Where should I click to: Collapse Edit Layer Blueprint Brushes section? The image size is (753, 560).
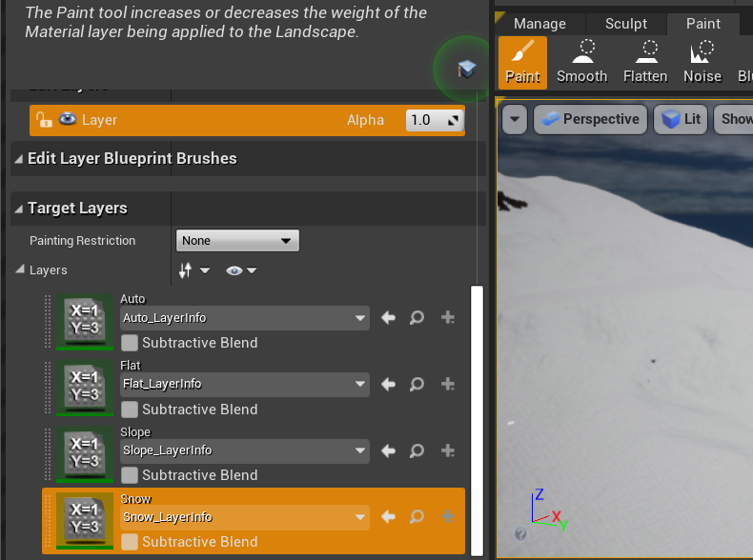pyautogui.click(x=18, y=159)
